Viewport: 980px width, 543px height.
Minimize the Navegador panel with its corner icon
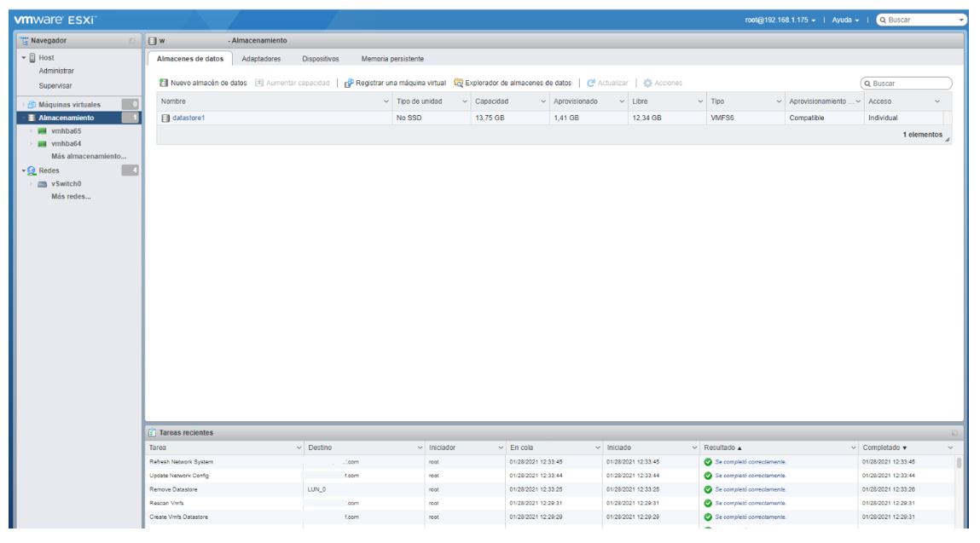click(x=132, y=41)
